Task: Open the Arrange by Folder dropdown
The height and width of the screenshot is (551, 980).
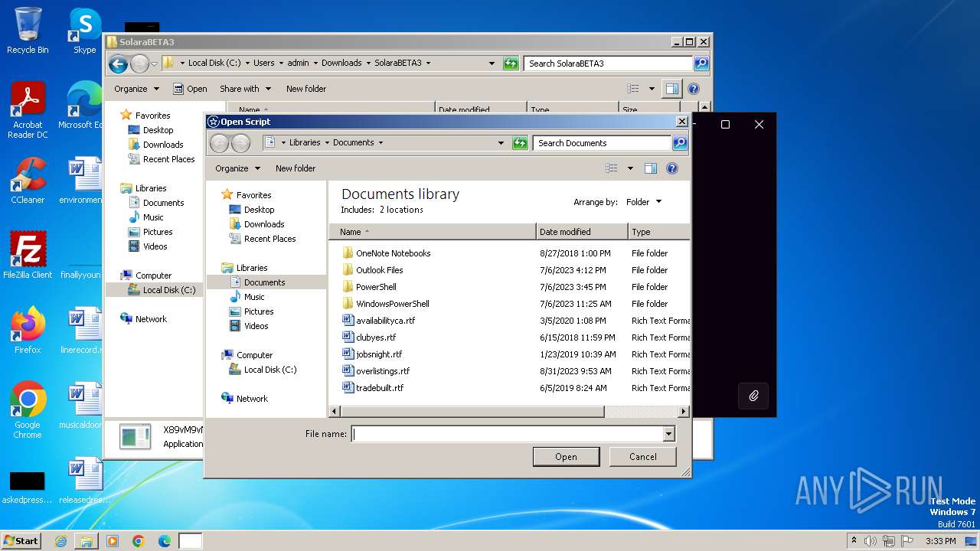Action: tap(644, 202)
